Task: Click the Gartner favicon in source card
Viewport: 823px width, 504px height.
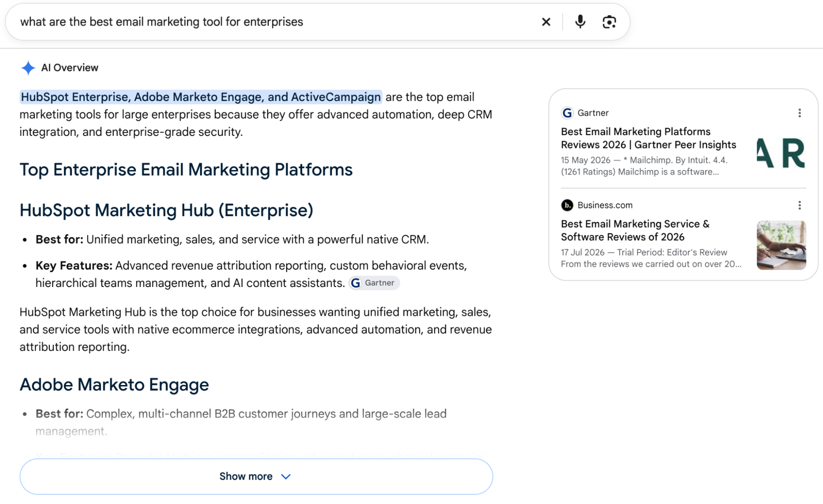Action: coord(567,113)
